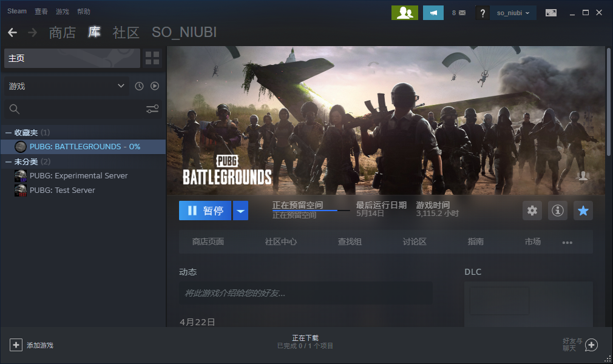Open the 指南 link
613x364 pixels.
[475, 241]
